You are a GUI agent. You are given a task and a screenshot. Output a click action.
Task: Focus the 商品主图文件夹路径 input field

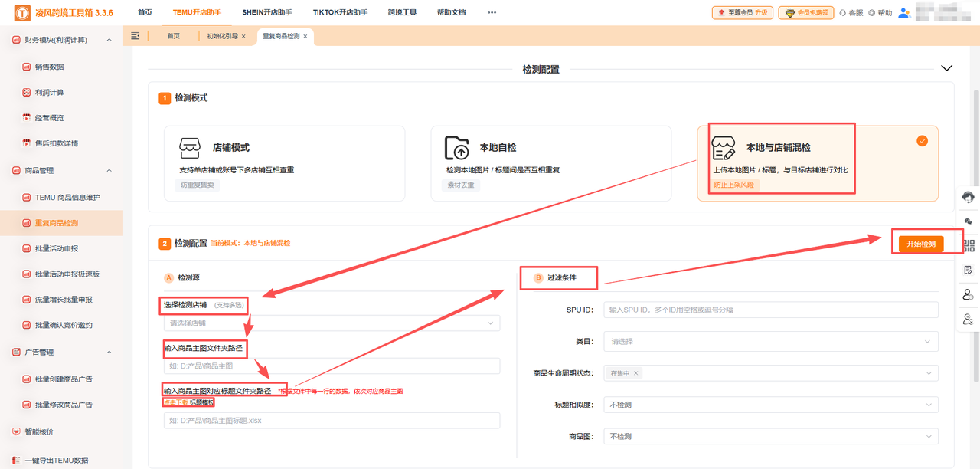(x=330, y=366)
